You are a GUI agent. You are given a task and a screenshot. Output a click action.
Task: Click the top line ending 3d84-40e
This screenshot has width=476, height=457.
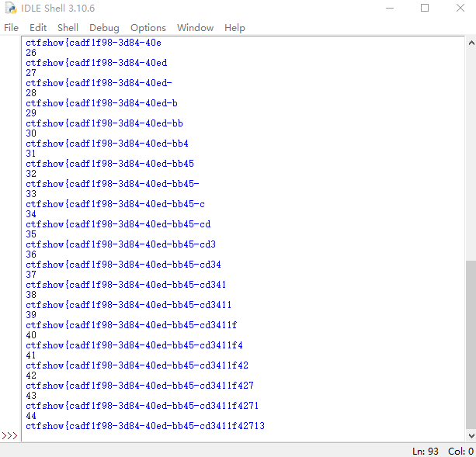pos(93,43)
